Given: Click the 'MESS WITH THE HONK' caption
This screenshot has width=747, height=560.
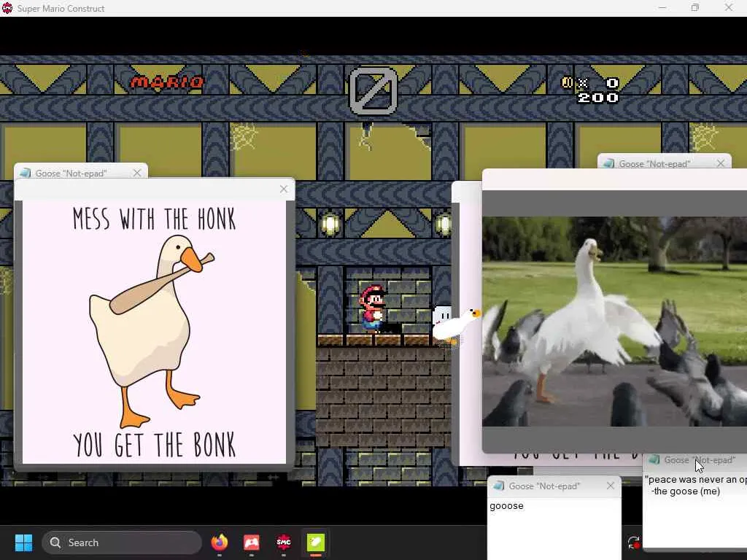Looking at the screenshot, I should (155, 219).
